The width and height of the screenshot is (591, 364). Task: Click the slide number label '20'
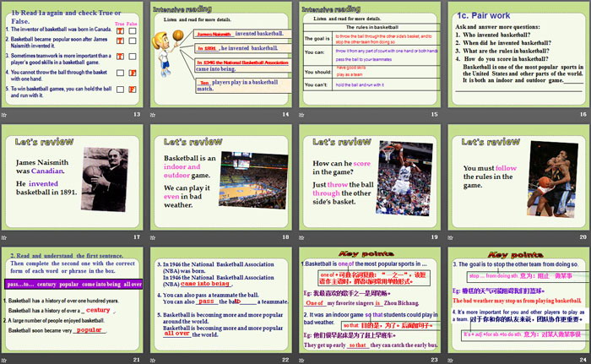pyautogui.click(x=583, y=236)
